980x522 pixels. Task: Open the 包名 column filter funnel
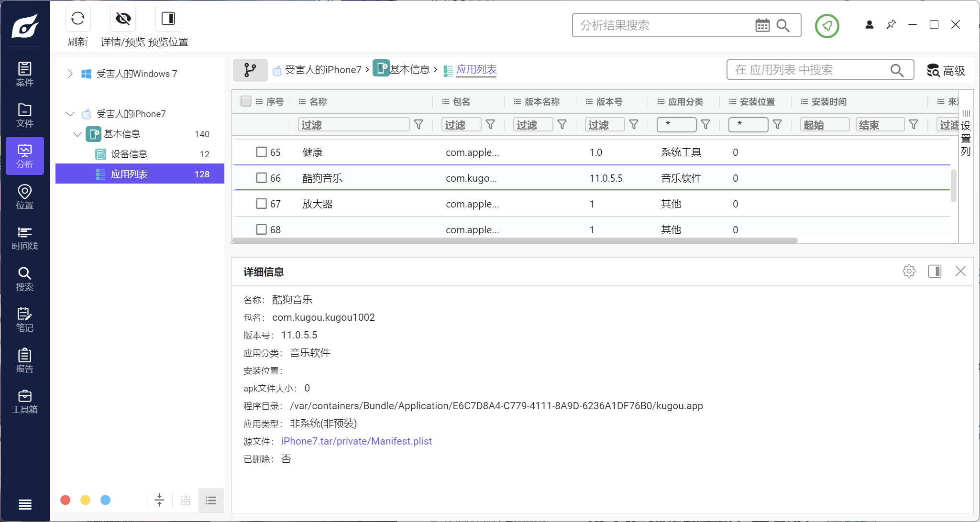point(490,125)
